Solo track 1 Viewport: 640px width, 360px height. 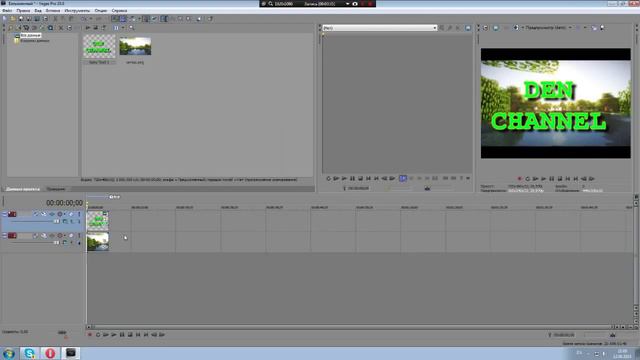pos(79,214)
